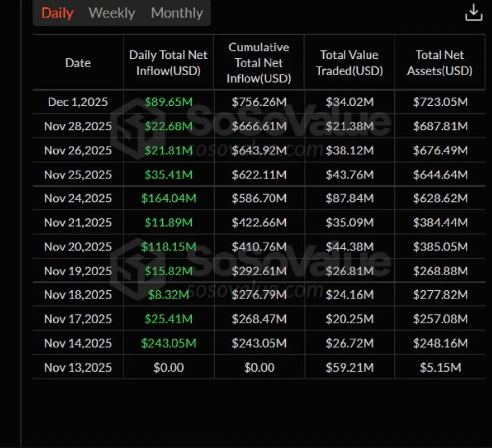Click the $268.47M cumulative inflow value
The height and width of the screenshot is (448, 492).
click(x=259, y=319)
